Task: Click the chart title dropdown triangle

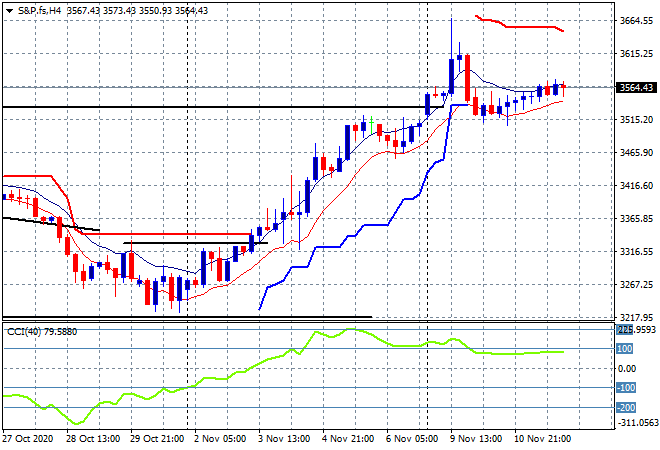Action: [9, 11]
